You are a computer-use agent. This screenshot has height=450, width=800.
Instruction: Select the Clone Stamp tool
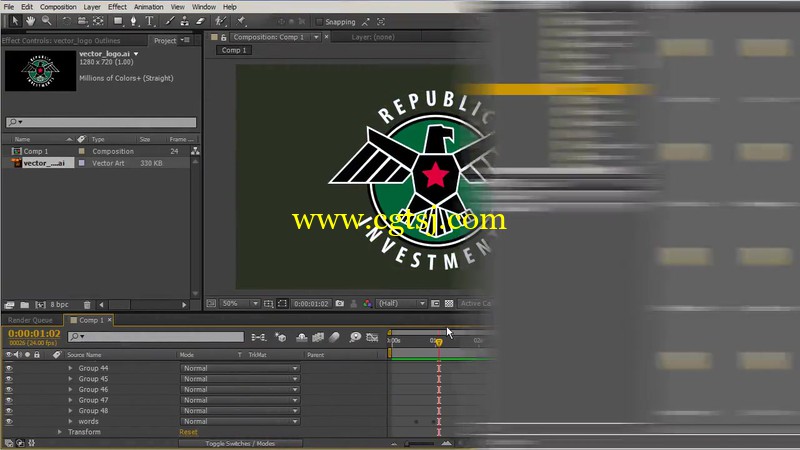[185, 21]
